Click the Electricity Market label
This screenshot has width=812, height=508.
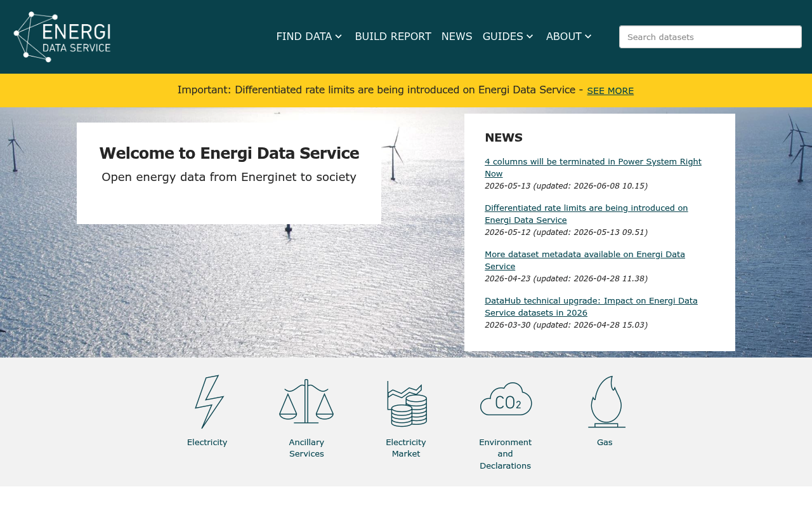point(406,448)
